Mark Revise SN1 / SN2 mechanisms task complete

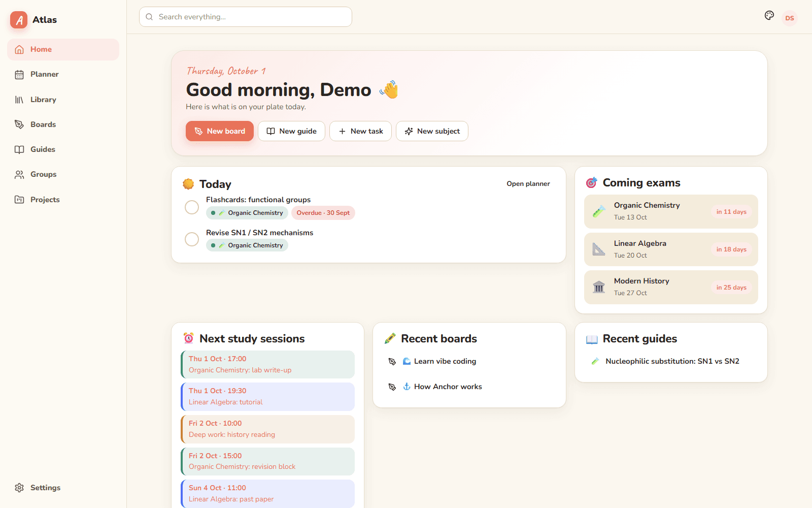192,239
